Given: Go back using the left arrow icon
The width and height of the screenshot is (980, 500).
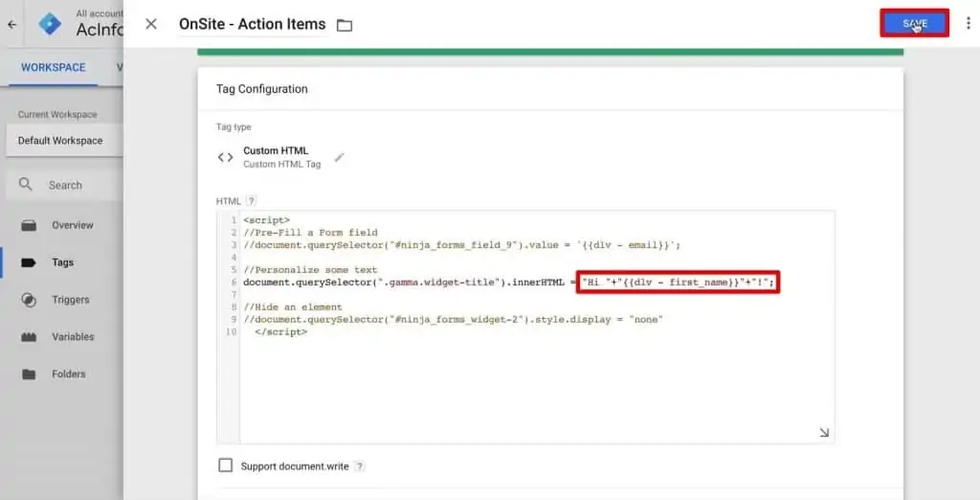Looking at the screenshot, I should coord(11,25).
